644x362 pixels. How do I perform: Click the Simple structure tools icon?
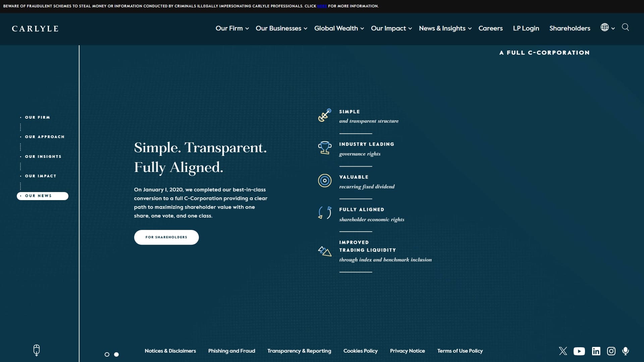(x=324, y=115)
